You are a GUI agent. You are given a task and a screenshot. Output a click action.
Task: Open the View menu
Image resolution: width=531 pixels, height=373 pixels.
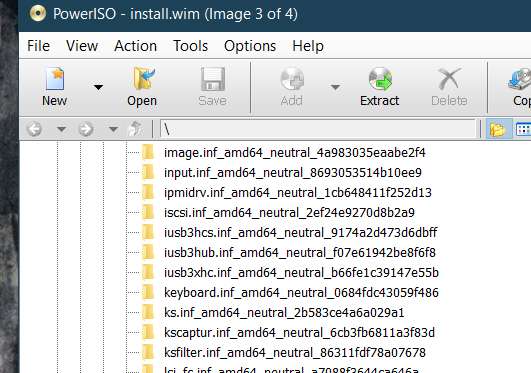point(82,46)
